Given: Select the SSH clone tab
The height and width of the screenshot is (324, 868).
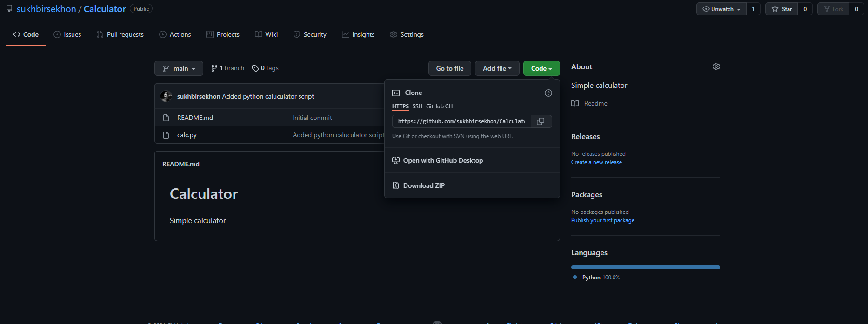Looking at the screenshot, I should coord(417,106).
